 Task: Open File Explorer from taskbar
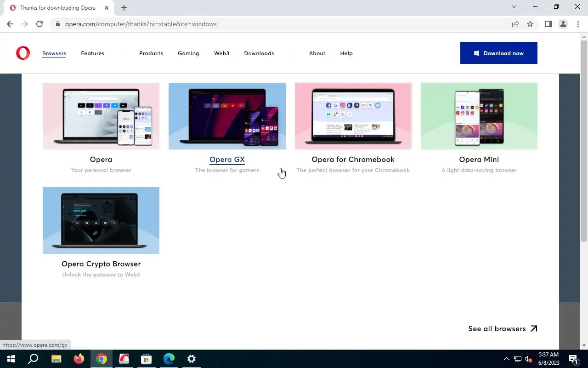pyautogui.click(x=56, y=359)
